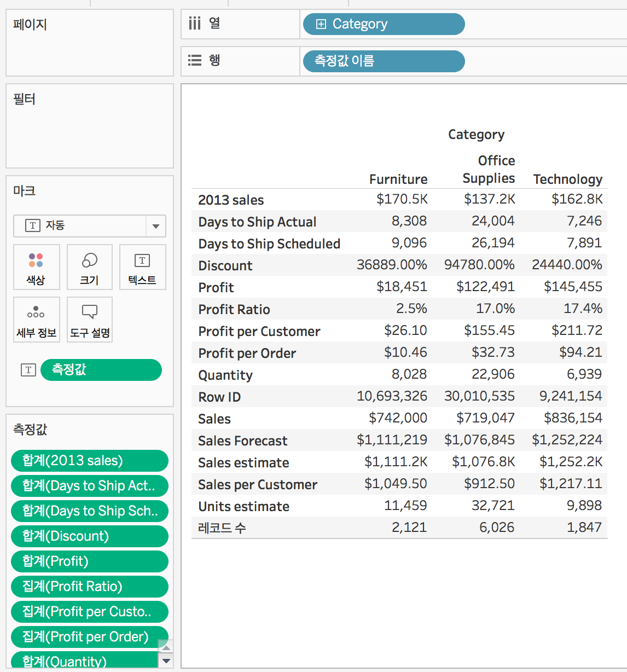Open the Tooltip (도구 설명) marks card
Viewport: 627px width, 672px height.
coord(90,320)
